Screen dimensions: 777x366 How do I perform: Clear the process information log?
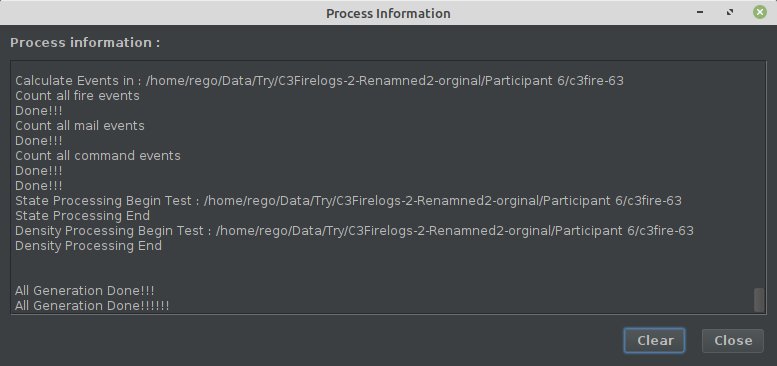click(654, 341)
